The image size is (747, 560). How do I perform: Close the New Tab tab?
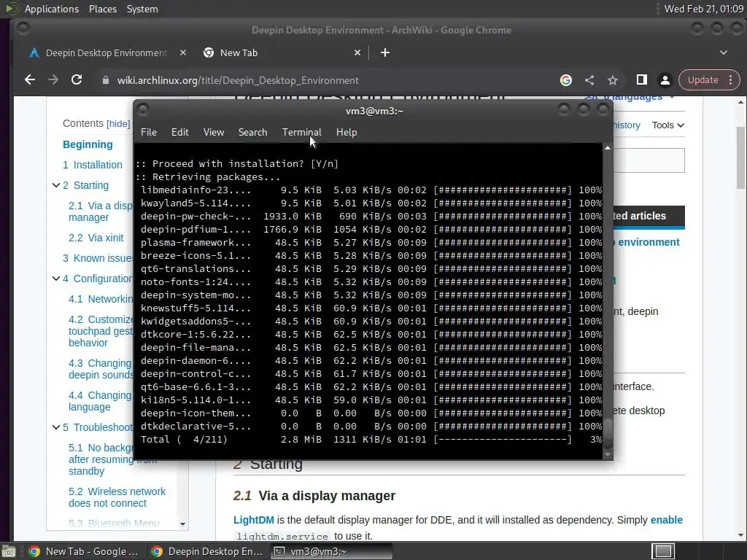click(357, 52)
